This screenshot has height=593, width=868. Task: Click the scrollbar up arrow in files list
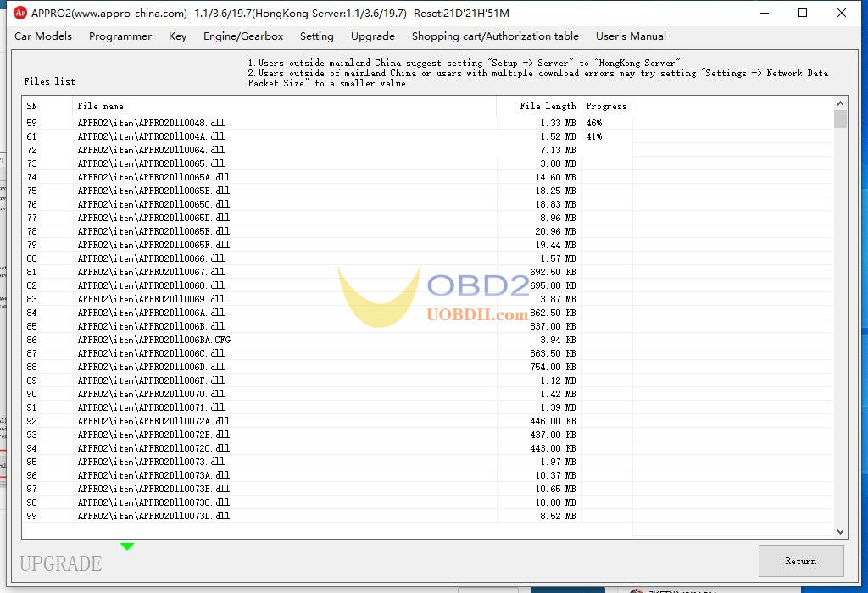point(840,104)
